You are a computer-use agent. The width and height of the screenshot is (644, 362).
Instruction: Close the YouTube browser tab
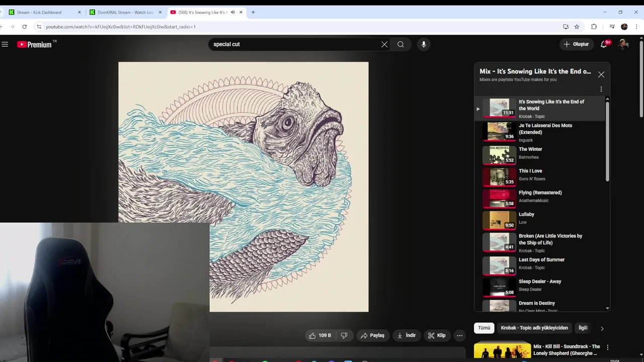(x=241, y=12)
